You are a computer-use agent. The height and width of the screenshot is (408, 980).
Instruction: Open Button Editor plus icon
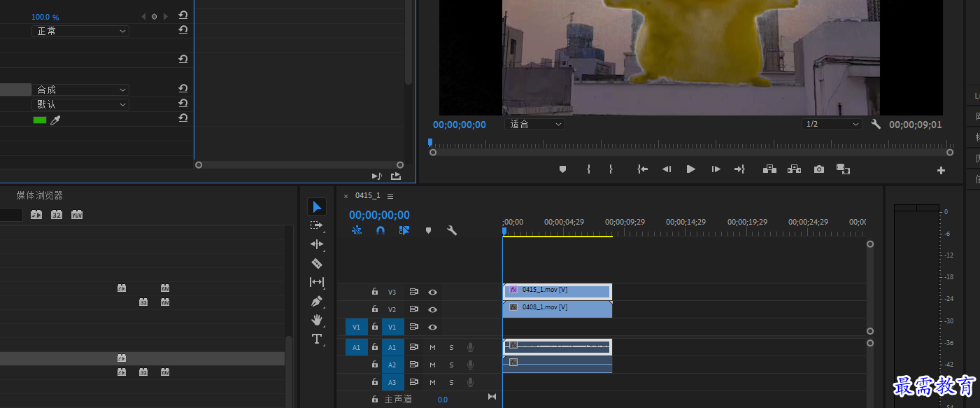click(x=941, y=170)
